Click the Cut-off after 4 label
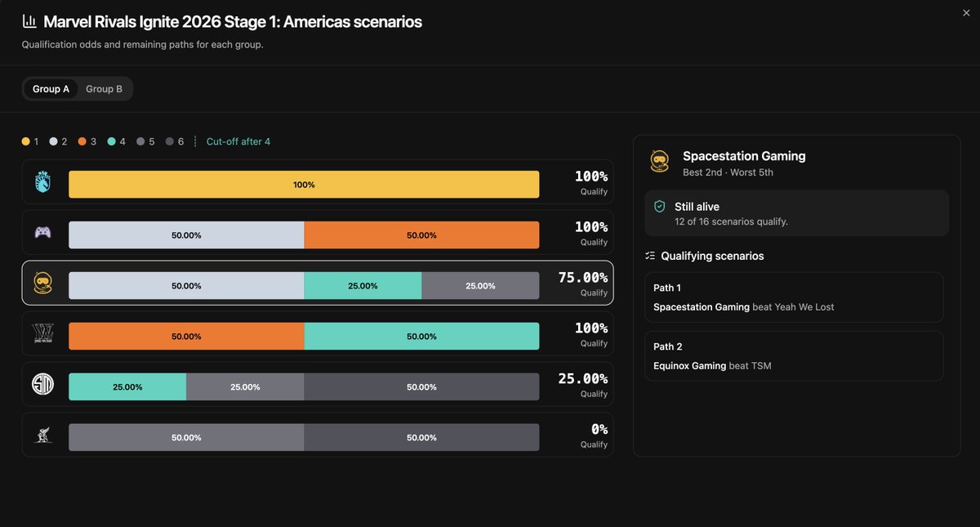The height and width of the screenshot is (527, 980). point(238,141)
